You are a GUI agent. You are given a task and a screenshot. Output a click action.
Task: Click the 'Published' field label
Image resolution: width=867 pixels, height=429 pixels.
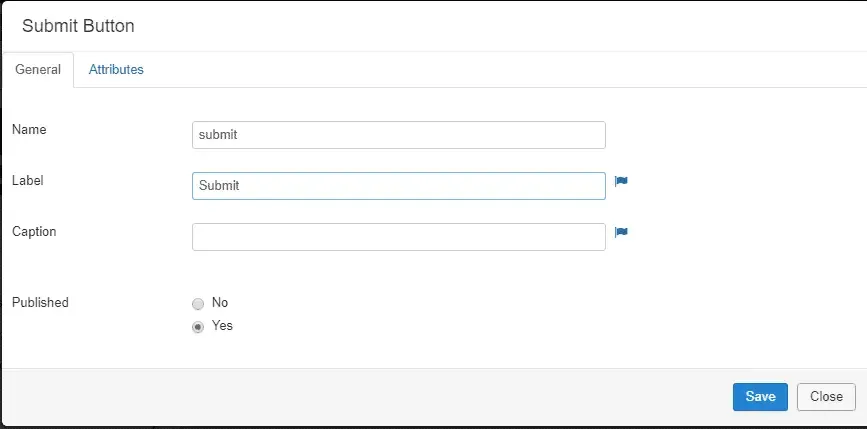40,302
